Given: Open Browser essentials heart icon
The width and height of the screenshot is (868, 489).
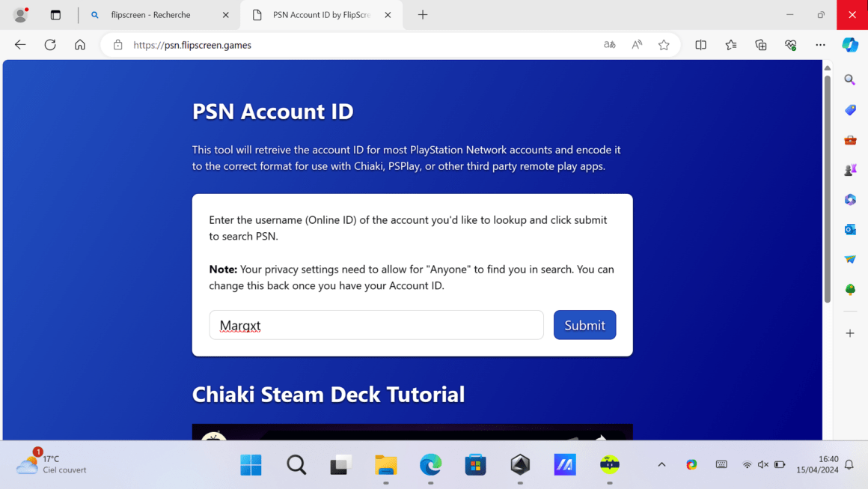Looking at the screenshot, I should [790, 45].
